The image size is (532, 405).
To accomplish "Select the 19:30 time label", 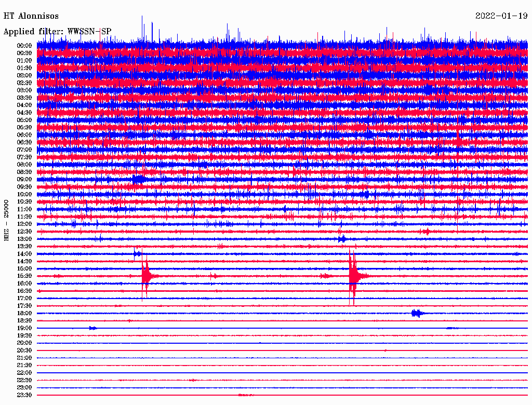I will 24,335.
